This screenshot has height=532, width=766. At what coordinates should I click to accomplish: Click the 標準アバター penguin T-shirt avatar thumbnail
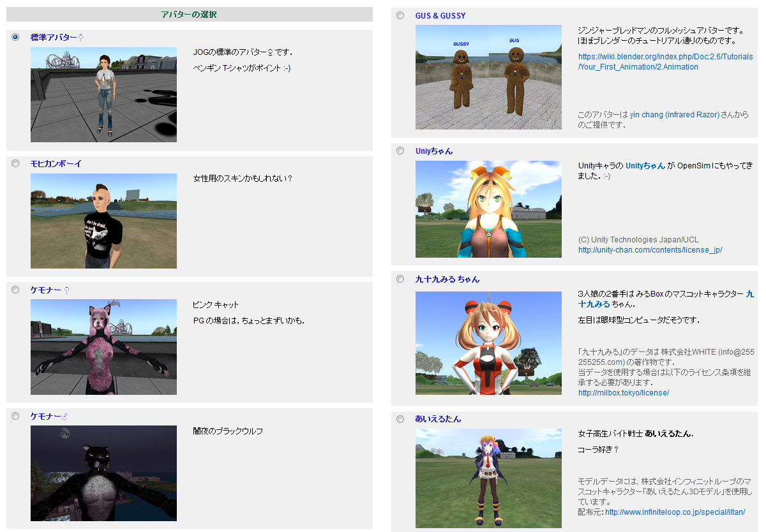103,94
